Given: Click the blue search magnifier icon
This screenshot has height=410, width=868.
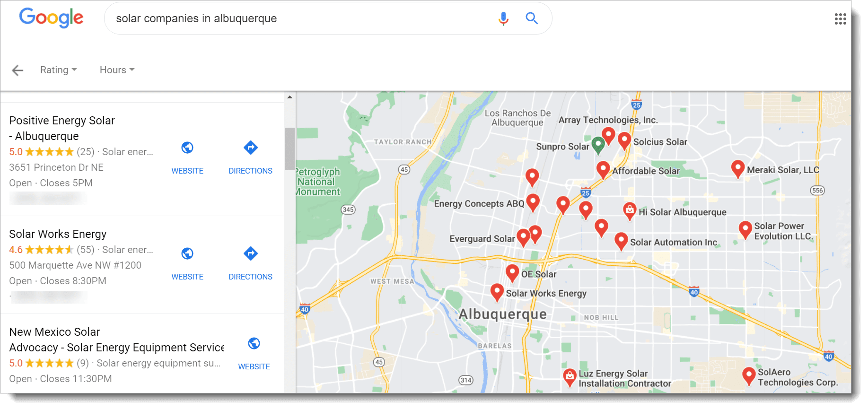Looking at the screenshot, I should [x=532, y=18].
